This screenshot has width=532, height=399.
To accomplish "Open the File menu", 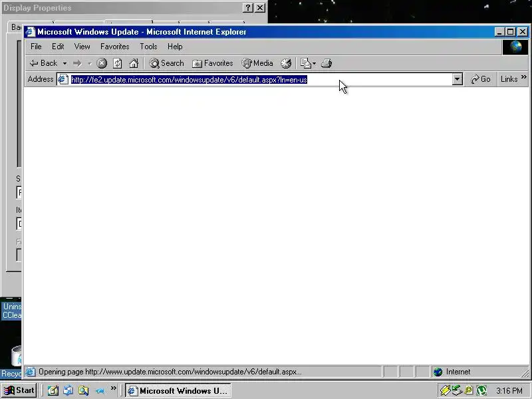I will coord(36,47).
